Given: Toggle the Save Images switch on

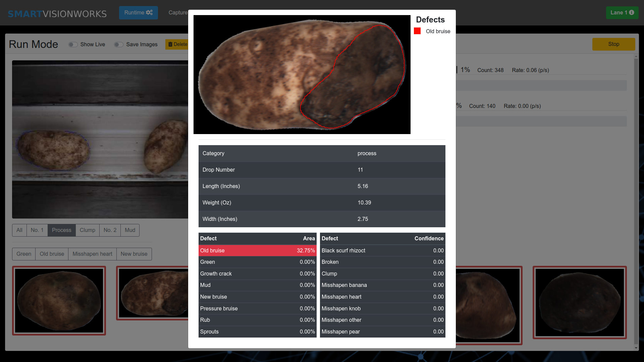Looking at the screenshot, I should click(118, 44).
